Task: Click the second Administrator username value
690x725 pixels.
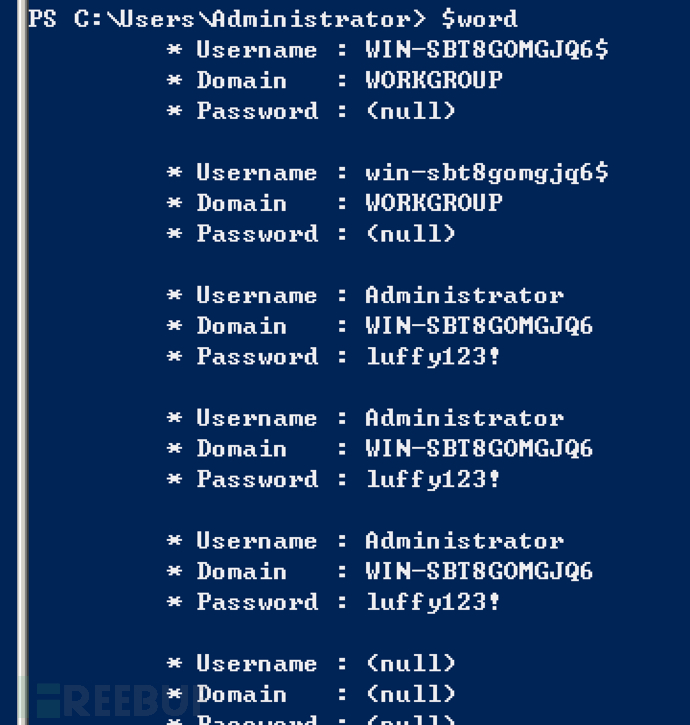Action: (x=464, y=418)
